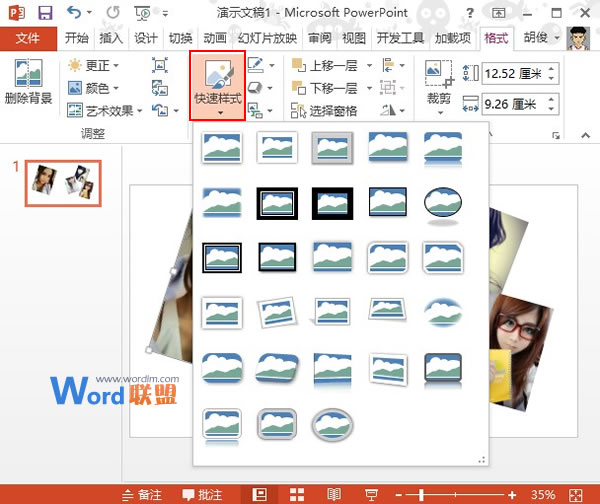Image resolution: width=600 pixels, height=504 pixels.
Task: Open the 选择窗格 selection pane
Action: click(x=324, y=111)
